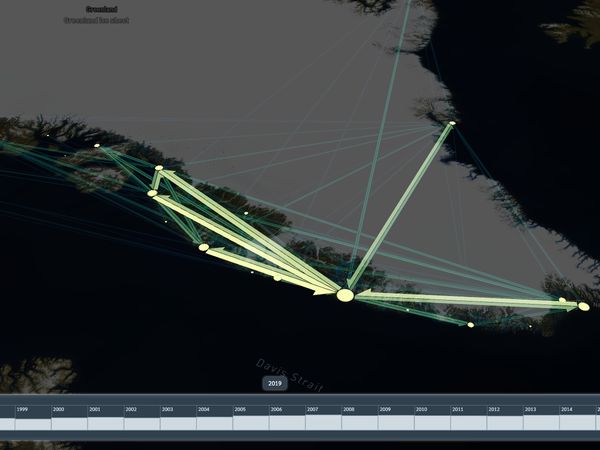The width and height of the screenshot is (600, 450).
Task: Select year 2013 on the timeline
Action: (x=530, y=410)
